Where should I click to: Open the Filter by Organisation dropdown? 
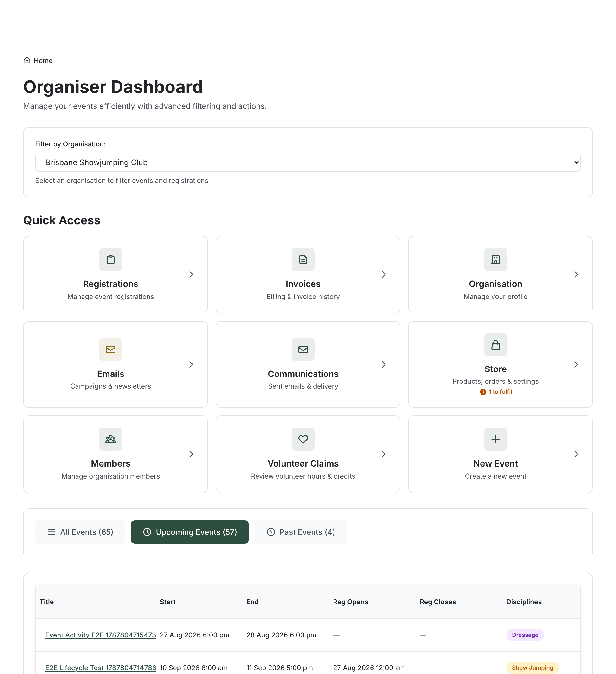pos(308,162)
